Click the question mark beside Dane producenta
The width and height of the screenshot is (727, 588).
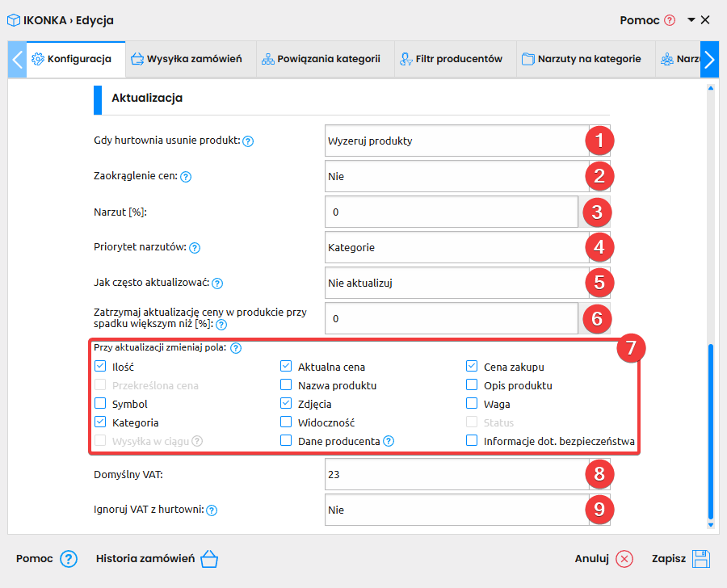tap(389, 441)
